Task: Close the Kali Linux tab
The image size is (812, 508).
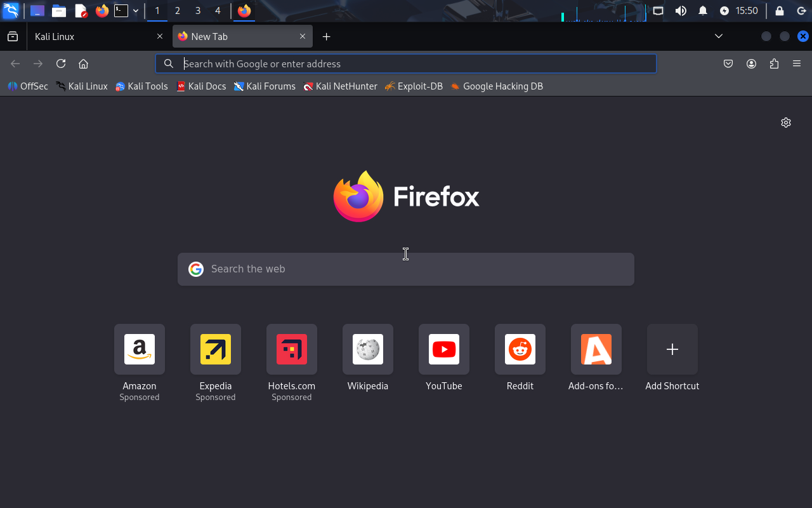Action: pos(160,36)
